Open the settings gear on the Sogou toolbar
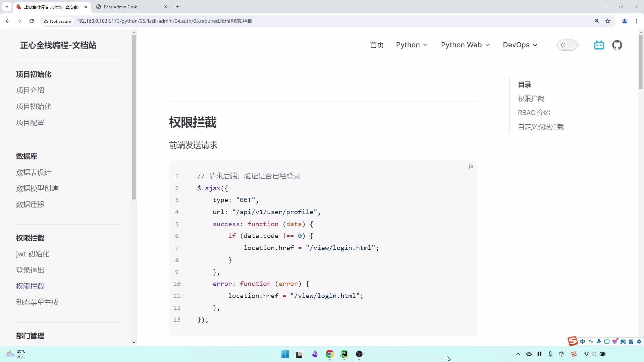This screenshot has width=644, height=362. 639,342
